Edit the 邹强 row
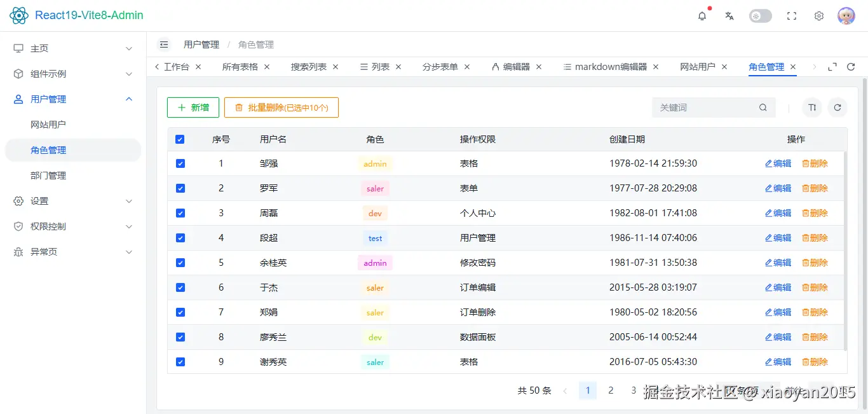868x414 pixels. pyautogui.click(x=778, y=163)
